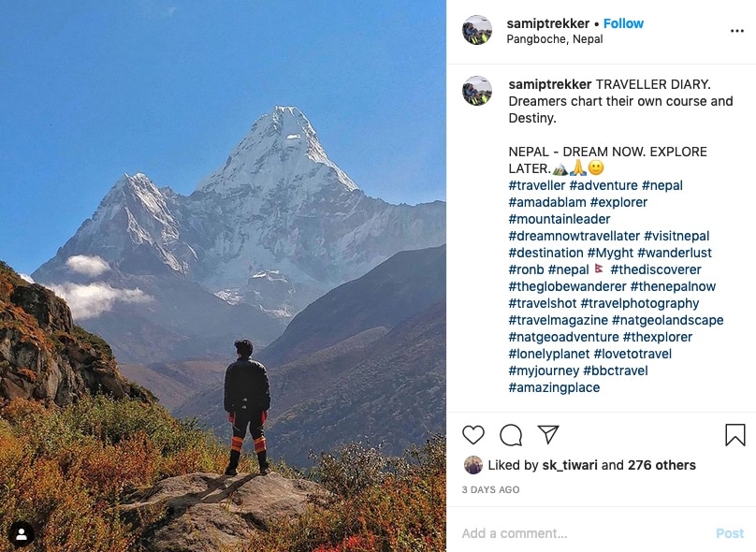
Task: Open the #natgeolandscape hashtag
Action: pos(667,320)
